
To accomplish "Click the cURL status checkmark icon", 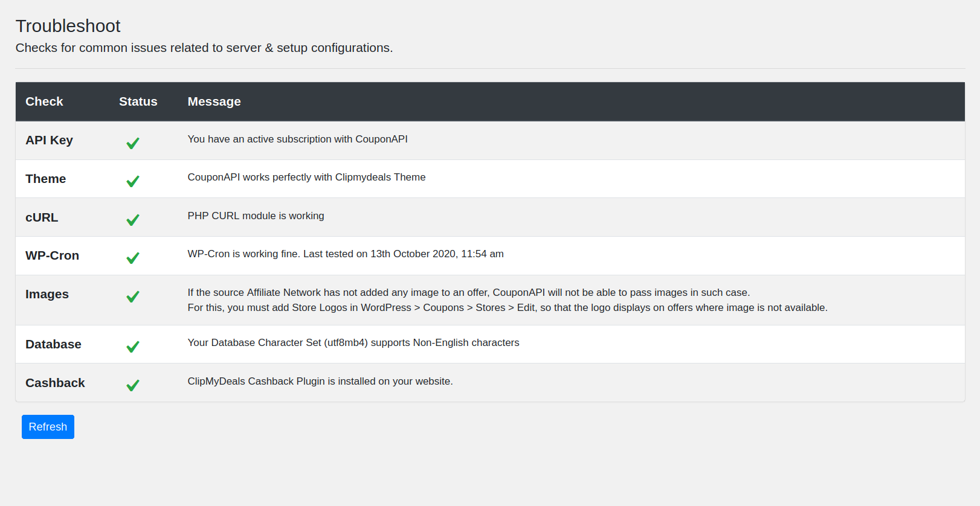I will tap(133, 220).
